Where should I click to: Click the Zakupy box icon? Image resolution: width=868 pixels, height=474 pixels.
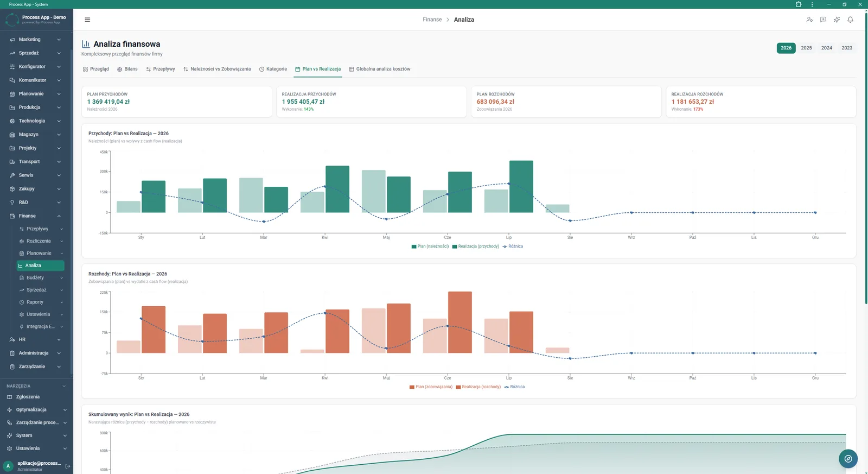[x=12, y=189]
